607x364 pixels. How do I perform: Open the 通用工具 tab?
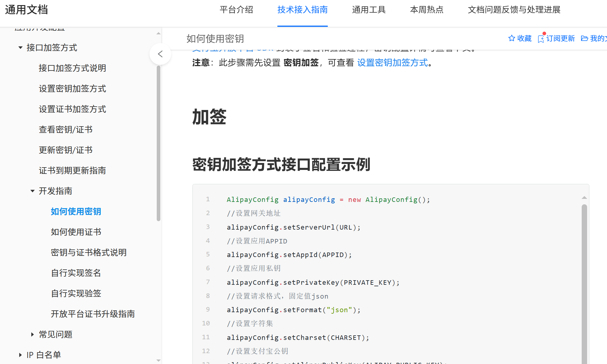(x=369, y=10)
